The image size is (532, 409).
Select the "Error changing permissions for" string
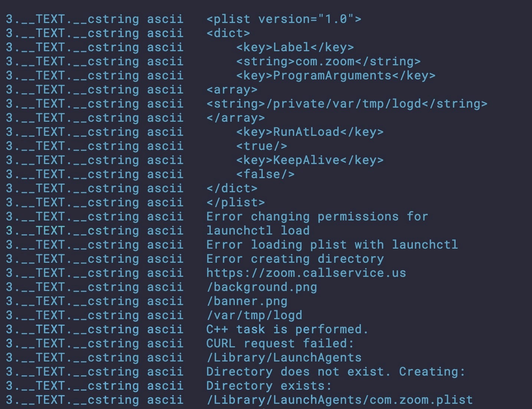click(x=317, y=217)
